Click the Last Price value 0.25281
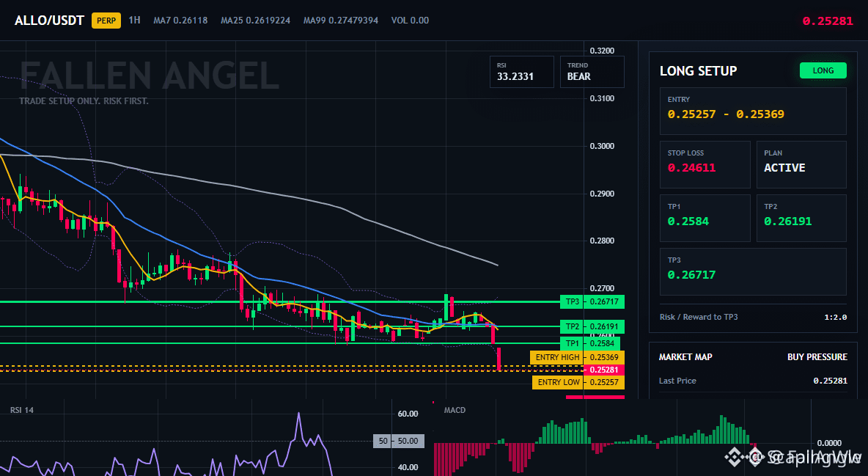Screen dimensions: 868x476 click(830, 381)
